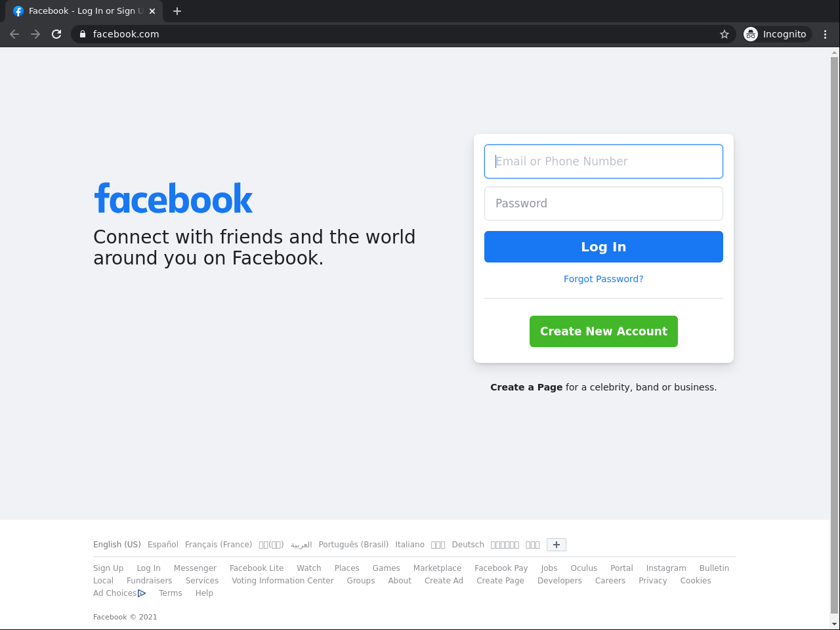Click the Ad Choices triangle icon

pos(142,593)
